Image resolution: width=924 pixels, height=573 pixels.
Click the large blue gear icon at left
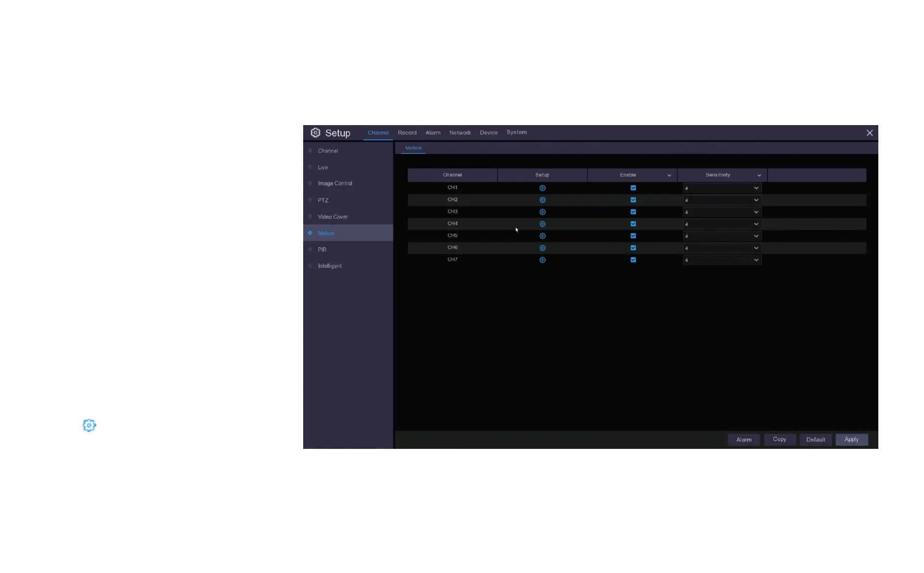(90, 425)
